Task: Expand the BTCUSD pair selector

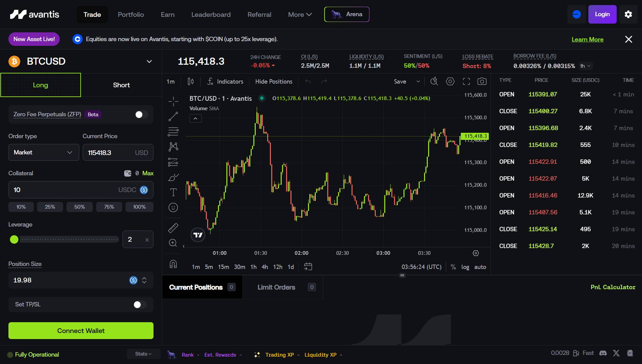Action: [149, 61]
